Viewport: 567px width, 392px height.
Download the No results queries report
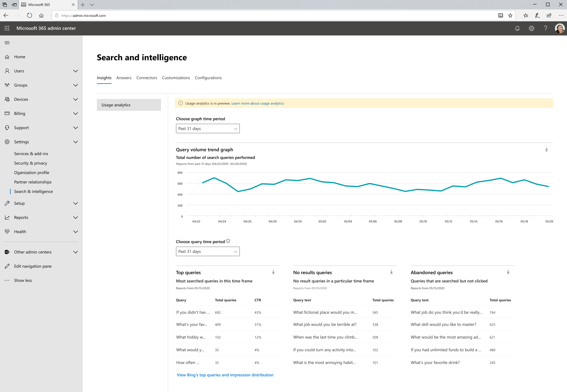pyautogui.click(x=391, y=272)
